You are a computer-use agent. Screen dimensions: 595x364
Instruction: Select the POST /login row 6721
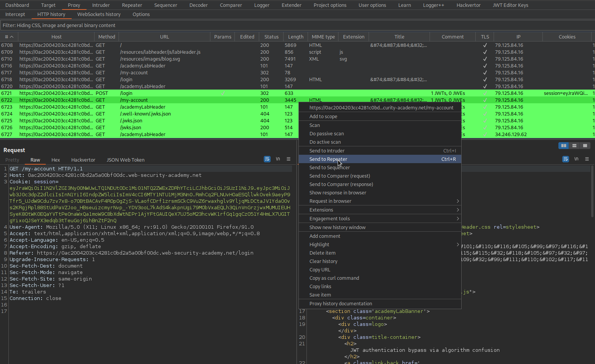tap(297, 93)
